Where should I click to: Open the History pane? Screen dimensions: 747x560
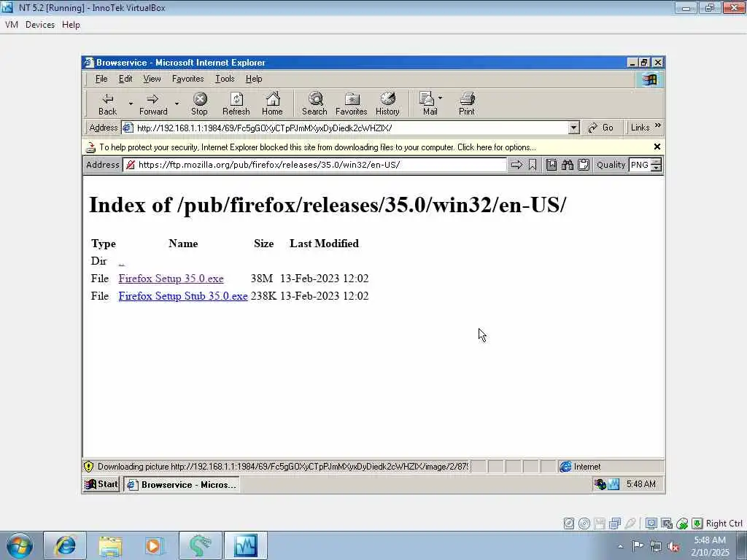click(x=388, y=104)
